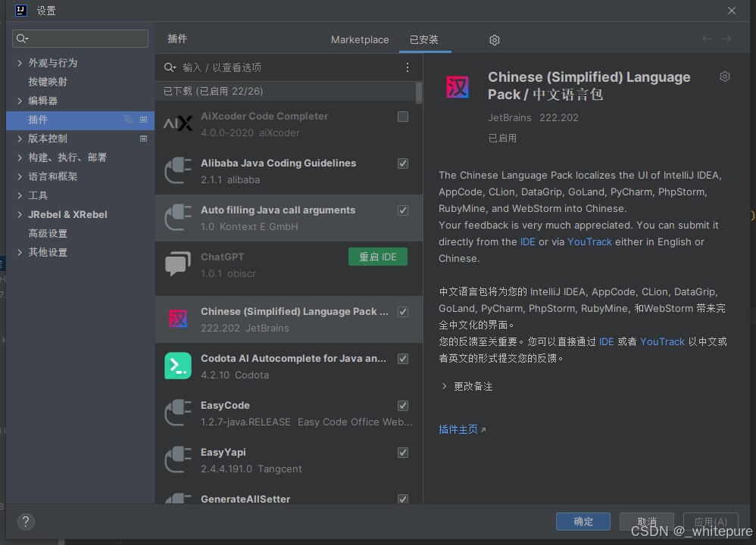The width and height of the screenshot is (756, 545).
Task: Open the gear menu in plugin details pane
Action: click(725, 76)
